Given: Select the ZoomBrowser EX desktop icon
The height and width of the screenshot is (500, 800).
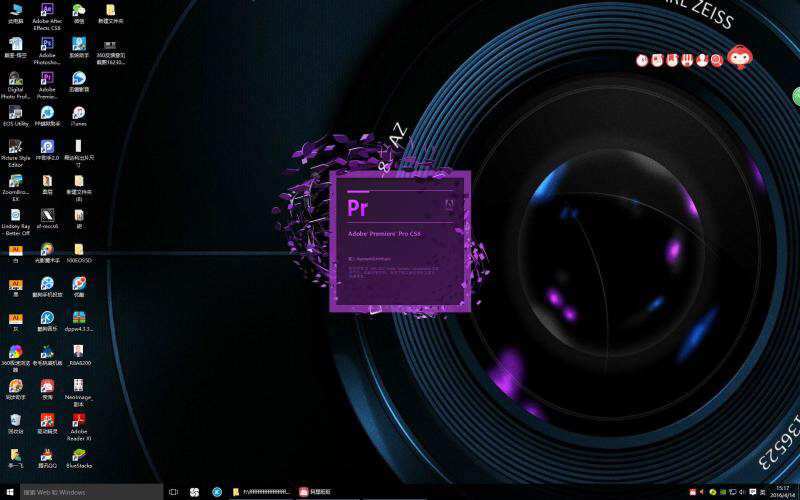Looking at the screenshot, I should (15, 187).
